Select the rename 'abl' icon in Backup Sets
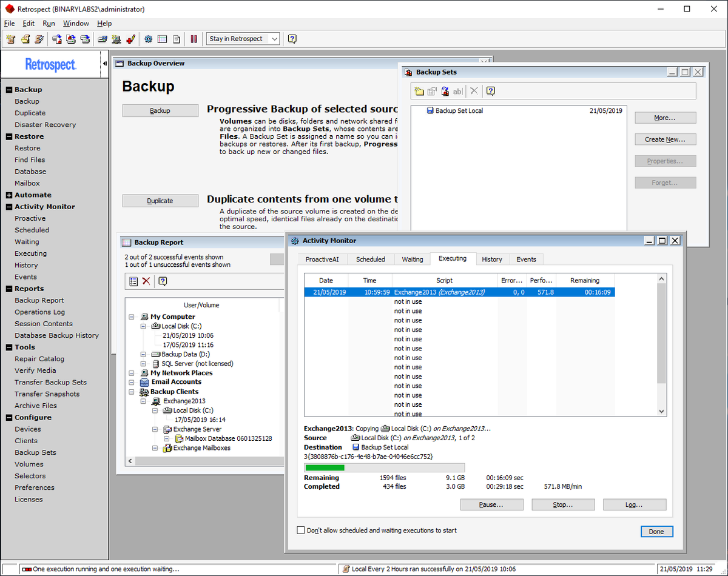 pyautogui.click(x=457, y=91)
